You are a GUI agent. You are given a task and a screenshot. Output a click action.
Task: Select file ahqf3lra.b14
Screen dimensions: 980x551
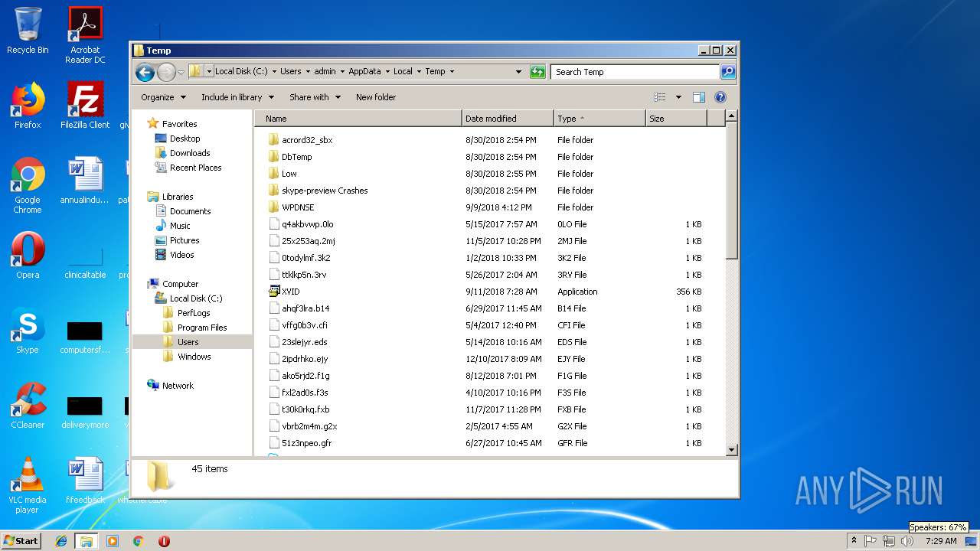click(305, 308)
